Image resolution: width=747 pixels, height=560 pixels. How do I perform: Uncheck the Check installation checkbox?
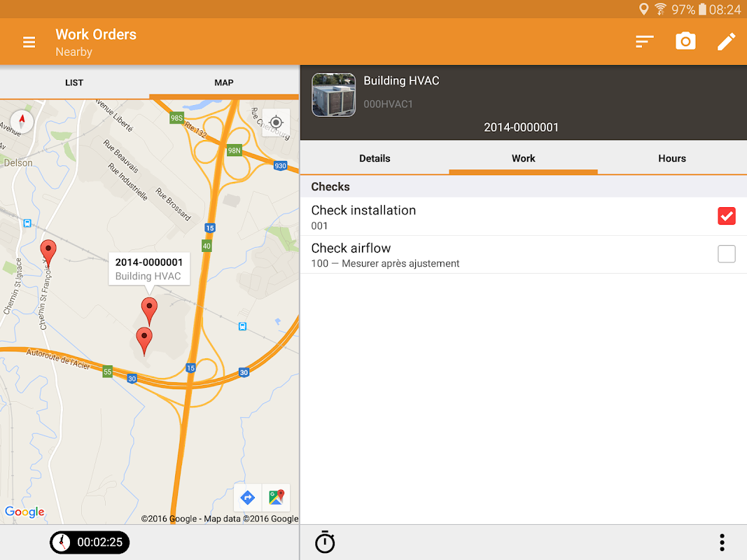[727, 216]
